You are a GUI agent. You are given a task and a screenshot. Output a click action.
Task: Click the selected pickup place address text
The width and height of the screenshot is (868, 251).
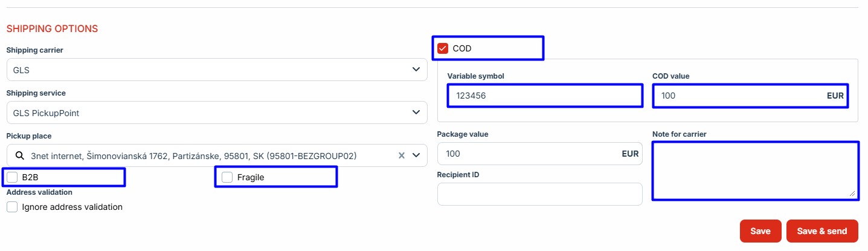pos(193,155)
